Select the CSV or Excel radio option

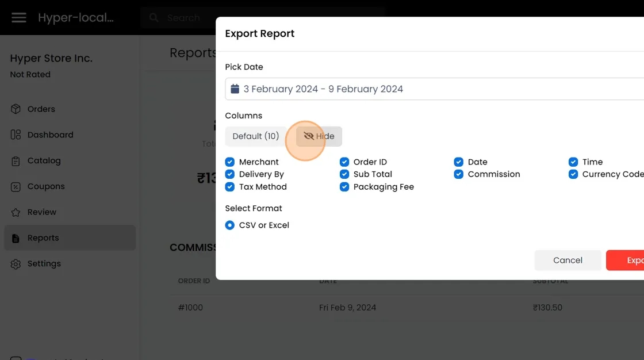pos(230,225)
